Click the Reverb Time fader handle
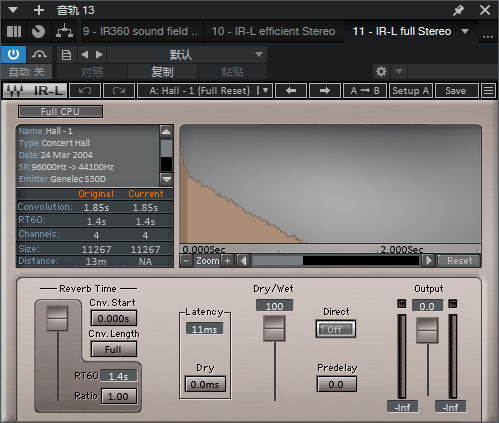499x423 pixels. click(x=57, y=319)
